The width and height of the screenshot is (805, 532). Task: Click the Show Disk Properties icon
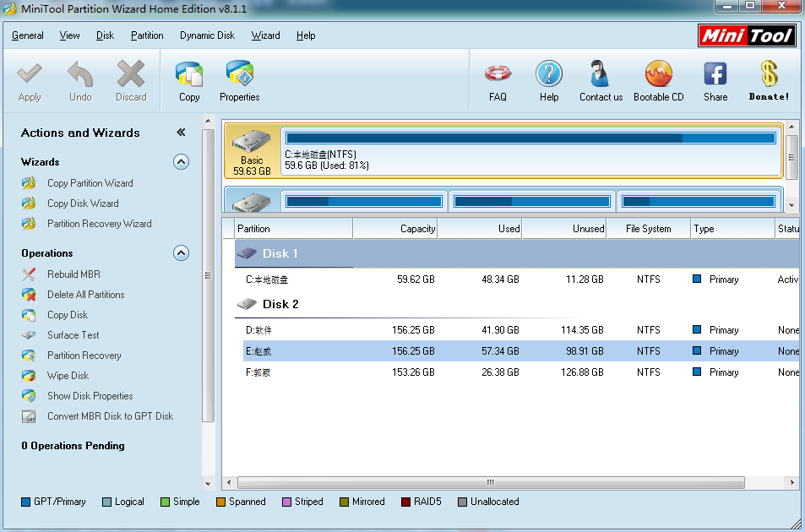coord(29,396)
